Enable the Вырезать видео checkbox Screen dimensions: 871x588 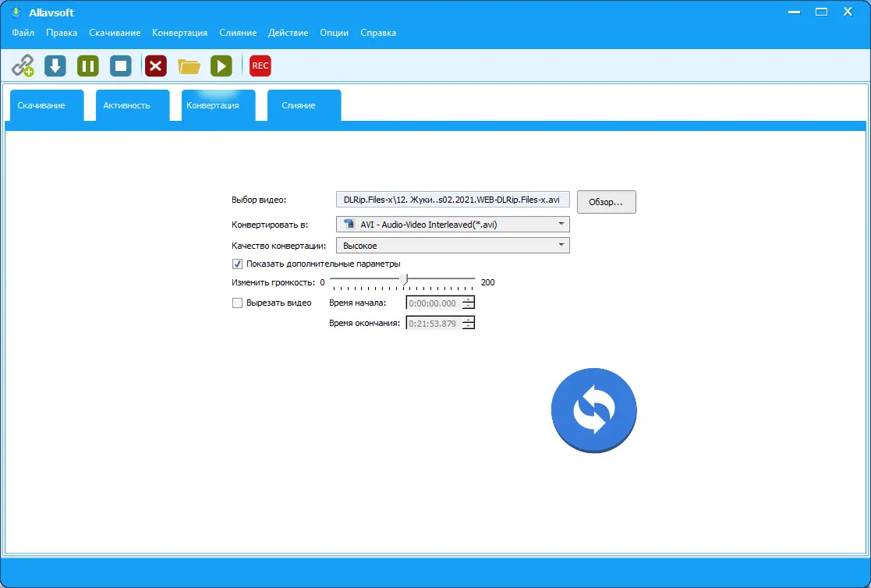click(237, 303)
